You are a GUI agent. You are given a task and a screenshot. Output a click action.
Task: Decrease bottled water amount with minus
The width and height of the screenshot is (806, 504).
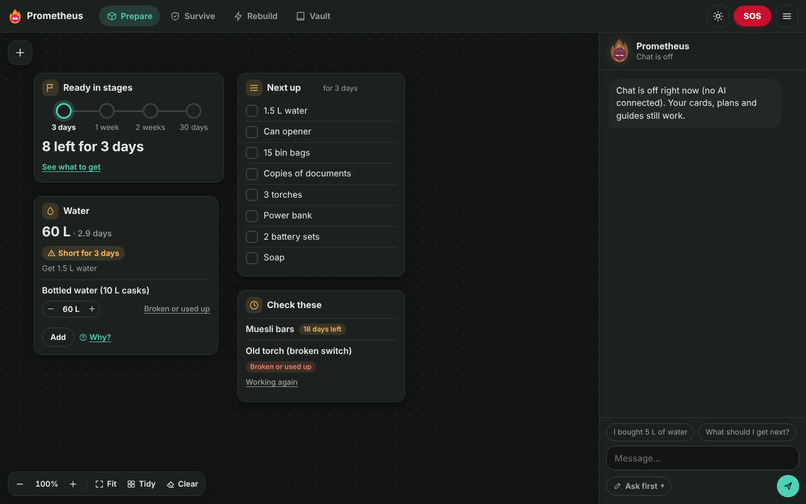(x=50, y=309)
